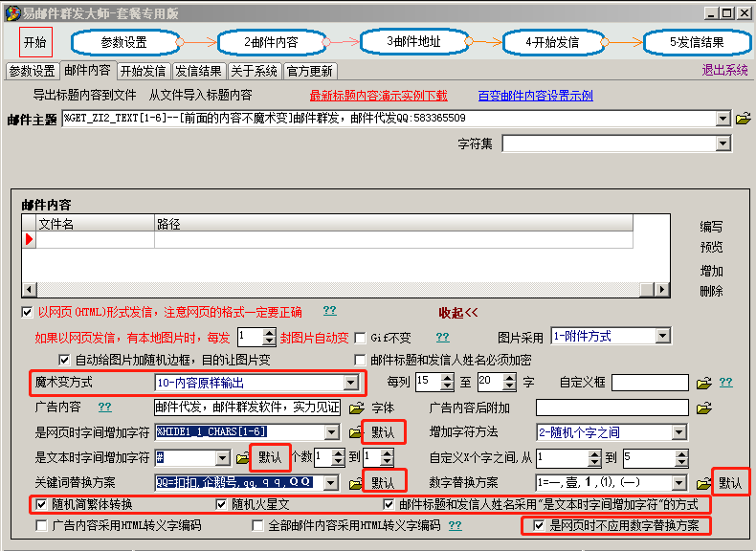Go to step 3邮件地址 in workflow

coord(414,41)
